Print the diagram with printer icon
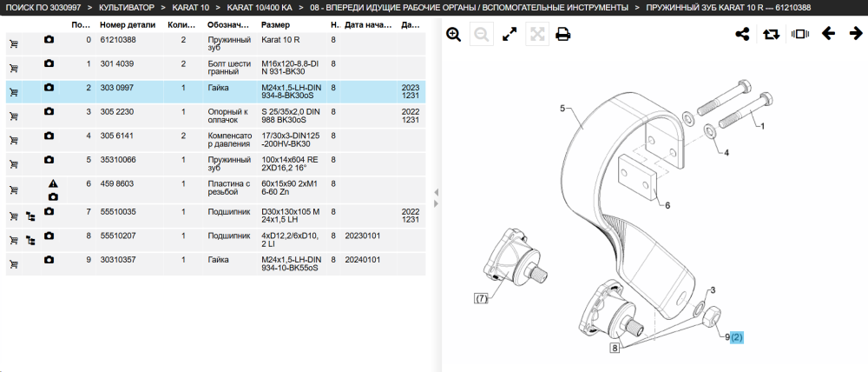 tap(563, 35)
